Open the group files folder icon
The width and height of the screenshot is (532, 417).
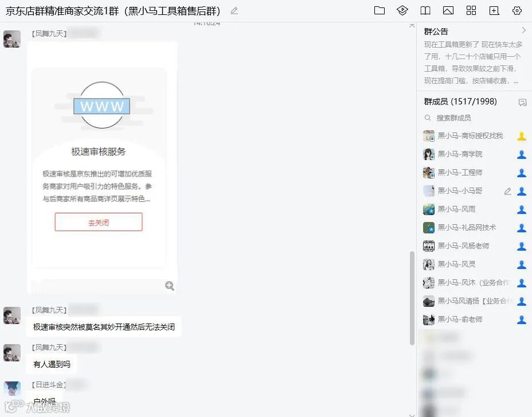[x=379, y=10]
